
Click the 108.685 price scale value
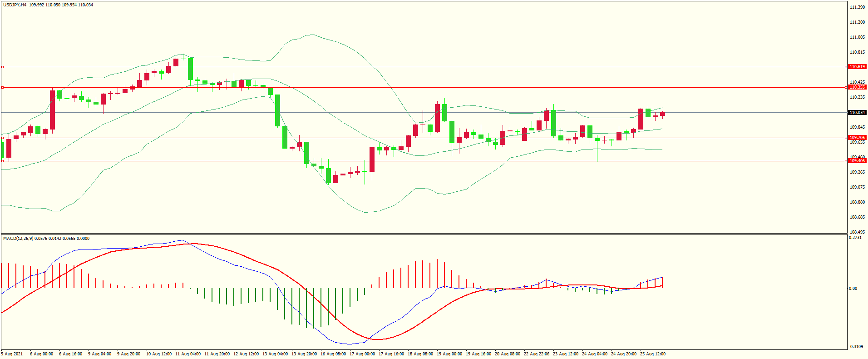click(857, 217)
